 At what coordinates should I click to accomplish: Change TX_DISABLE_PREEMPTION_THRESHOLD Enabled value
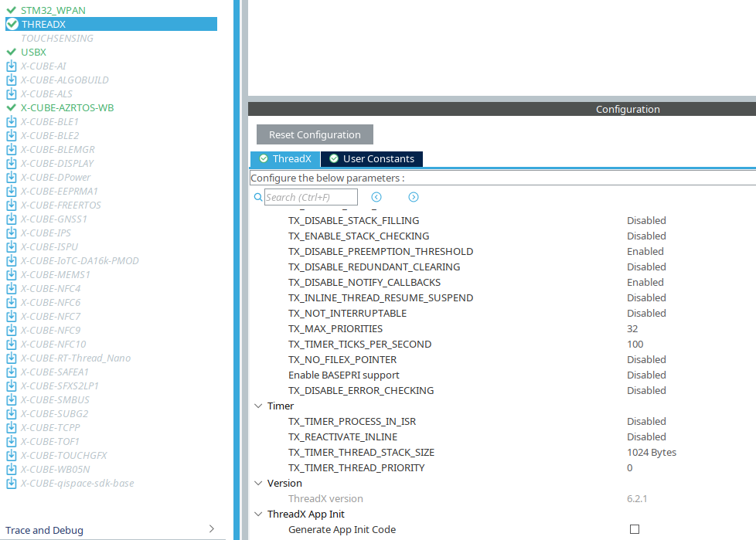tap(645, 251)
